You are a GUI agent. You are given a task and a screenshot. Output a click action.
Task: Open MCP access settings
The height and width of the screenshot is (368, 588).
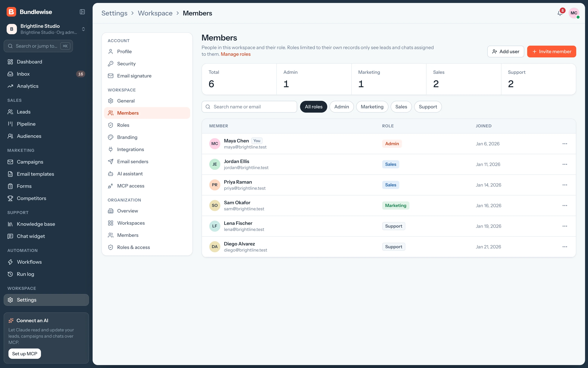(x=147, y=186)
